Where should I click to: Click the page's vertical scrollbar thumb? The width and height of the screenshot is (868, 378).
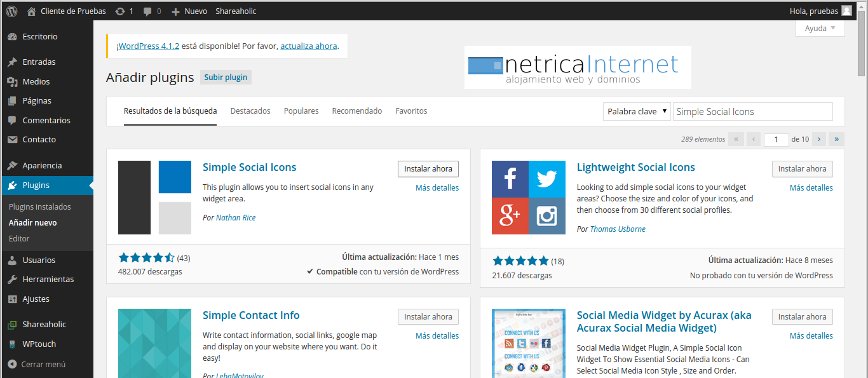(862, 43)
